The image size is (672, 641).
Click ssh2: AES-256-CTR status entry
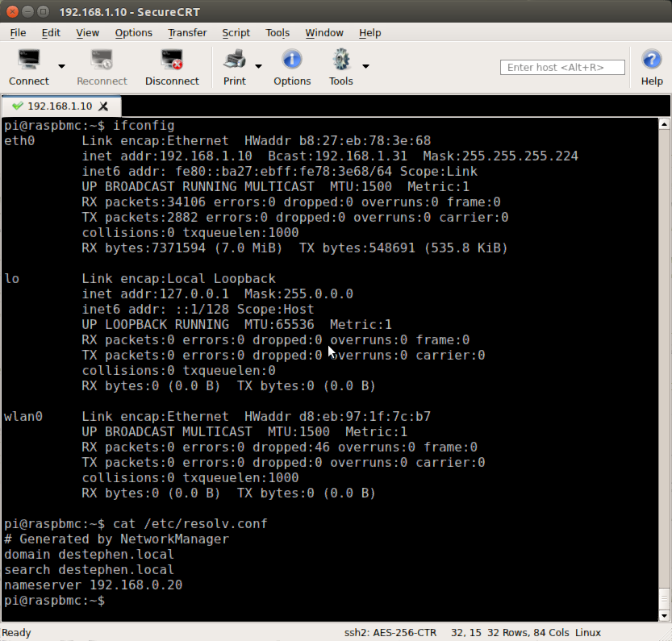(x=390, y=633)
